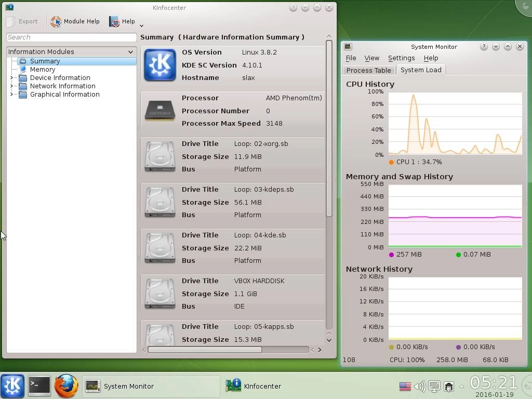Screen dimensions: 532x399
Task: Click the drive icon for Loop: 04-kde.sb
Action: tap(160, 248)
